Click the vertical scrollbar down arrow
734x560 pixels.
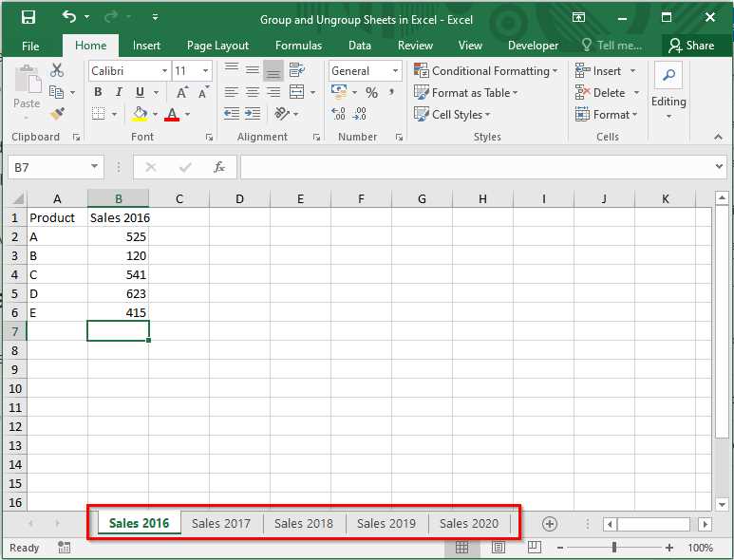722,504
